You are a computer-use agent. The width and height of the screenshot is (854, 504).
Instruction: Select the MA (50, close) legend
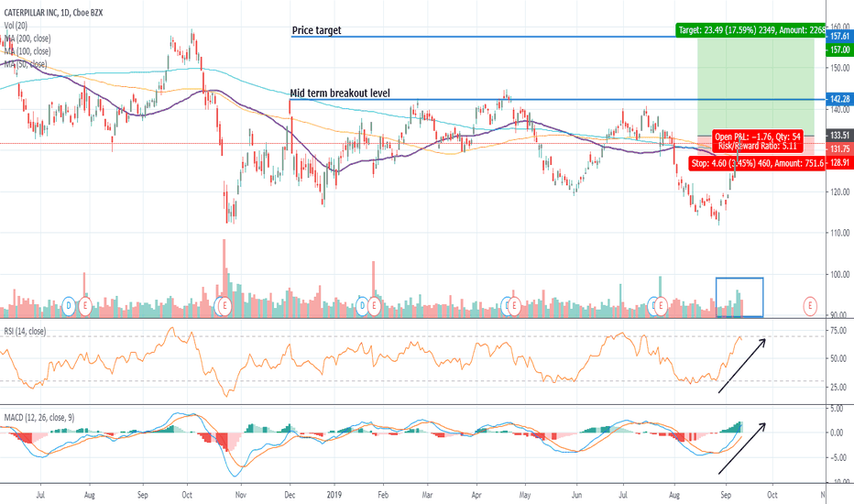click(25, 64)
